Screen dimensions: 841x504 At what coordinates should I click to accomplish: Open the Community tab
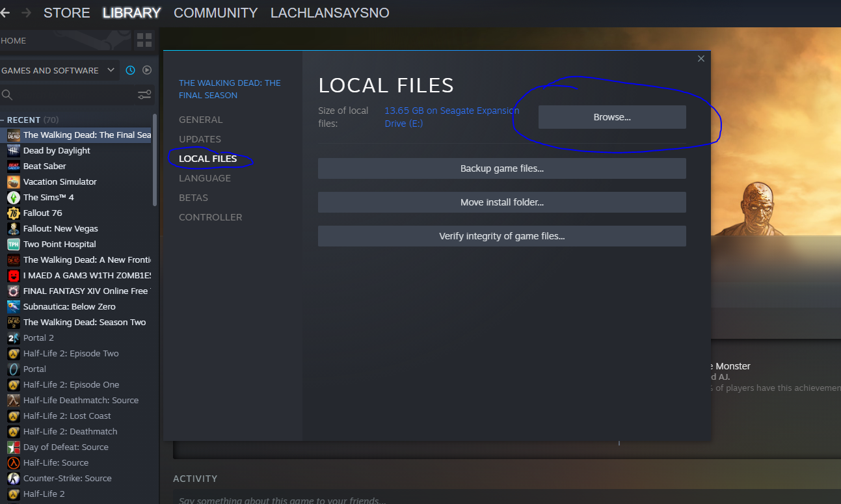coord(216,12)
